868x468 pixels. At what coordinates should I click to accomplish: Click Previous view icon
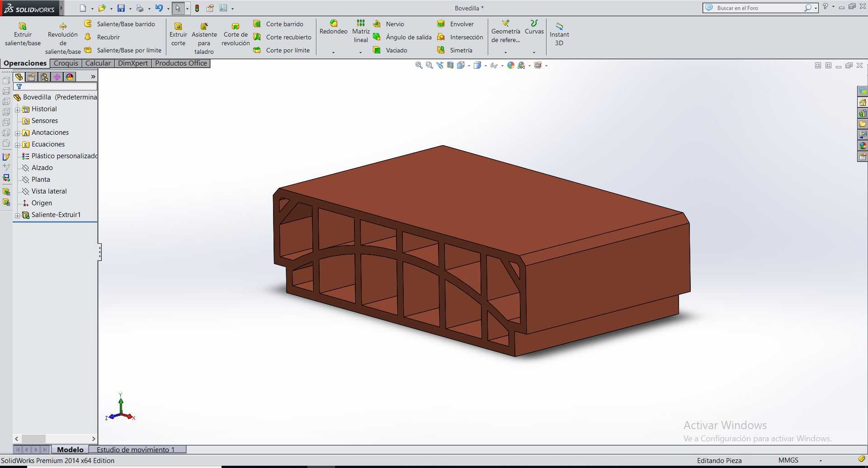440,66
